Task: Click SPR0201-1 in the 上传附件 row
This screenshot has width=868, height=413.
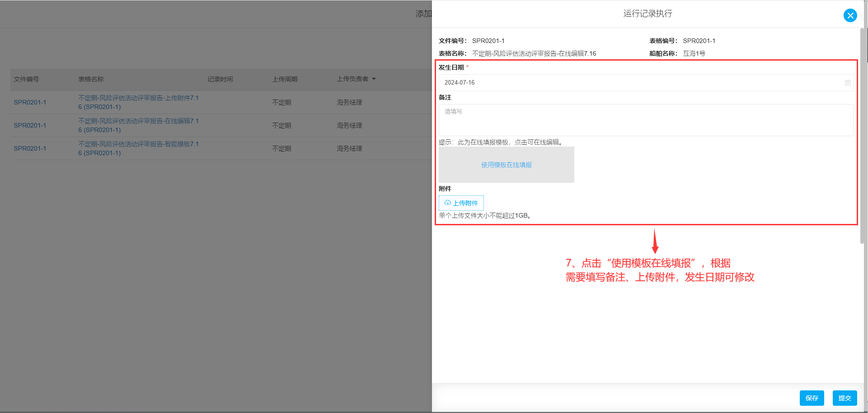Action: coord(30,102)
